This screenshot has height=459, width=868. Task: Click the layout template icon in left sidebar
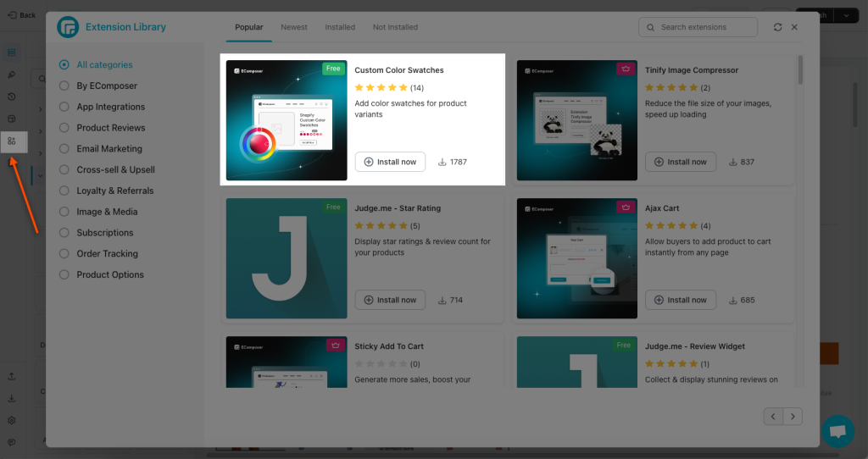point(12,119)
